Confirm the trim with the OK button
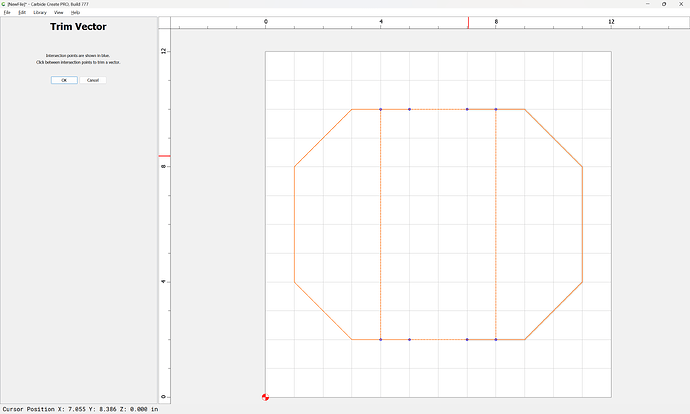The width and height of the screenshot is (690, 414). pyautogui.click(x=63, y=80)
